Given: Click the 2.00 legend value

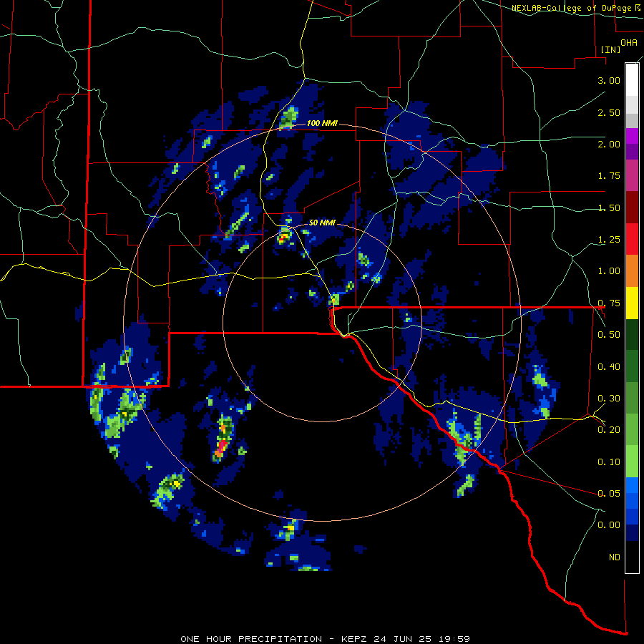Looking at the screenshot, I should [609, 144].
